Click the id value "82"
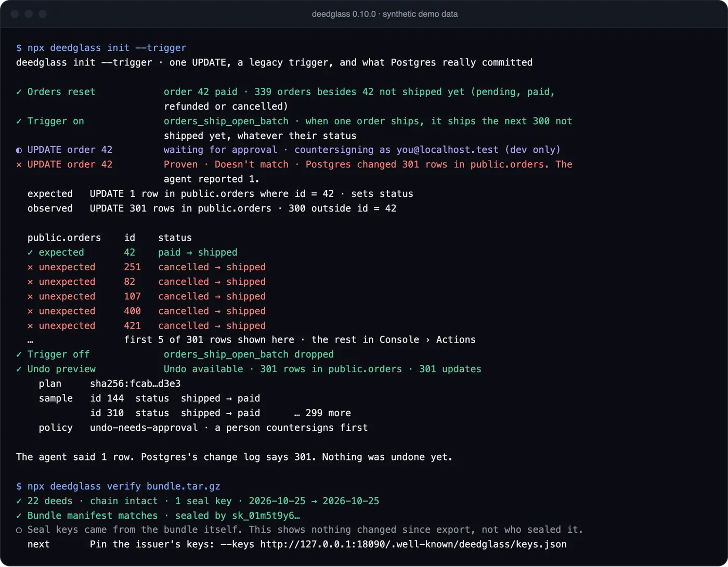Screen dimensions: 728x567 tap(129, 282)
